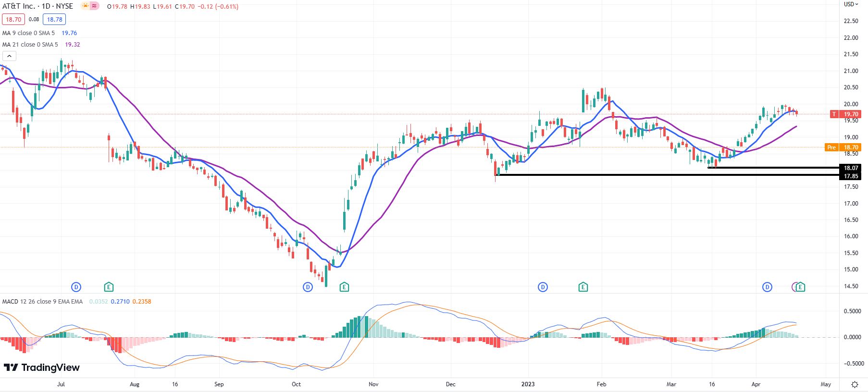
Task: Open the AT&T Inc. symbol title
Action: click(37, 6)
